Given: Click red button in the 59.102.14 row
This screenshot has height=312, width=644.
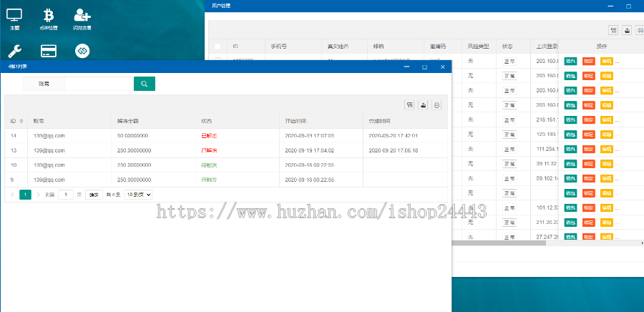Looking at the screenshot, I should pos(589,179).
